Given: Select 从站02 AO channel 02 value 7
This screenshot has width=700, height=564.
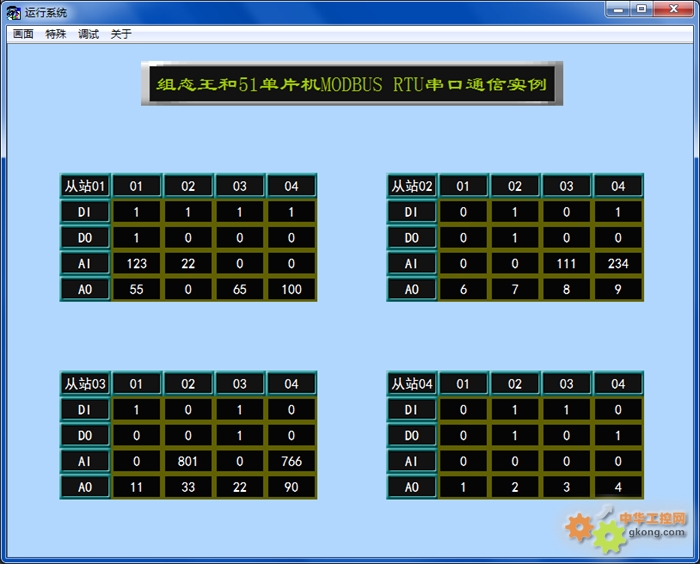Looking at the screenshot, I should tap(515, 289).
